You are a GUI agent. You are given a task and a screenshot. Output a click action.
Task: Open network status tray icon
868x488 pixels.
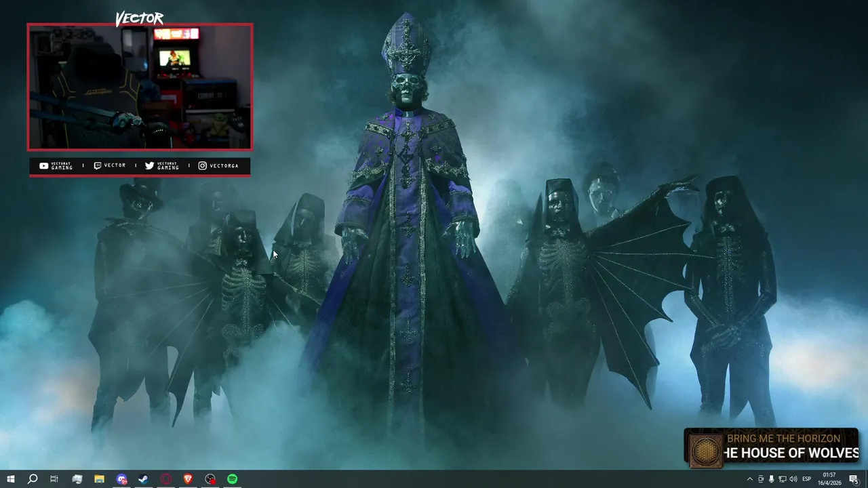point(782,479)
